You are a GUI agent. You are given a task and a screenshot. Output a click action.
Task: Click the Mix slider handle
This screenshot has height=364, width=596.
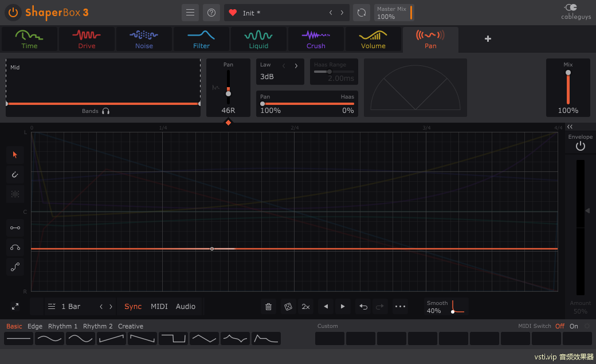point(568,73)
